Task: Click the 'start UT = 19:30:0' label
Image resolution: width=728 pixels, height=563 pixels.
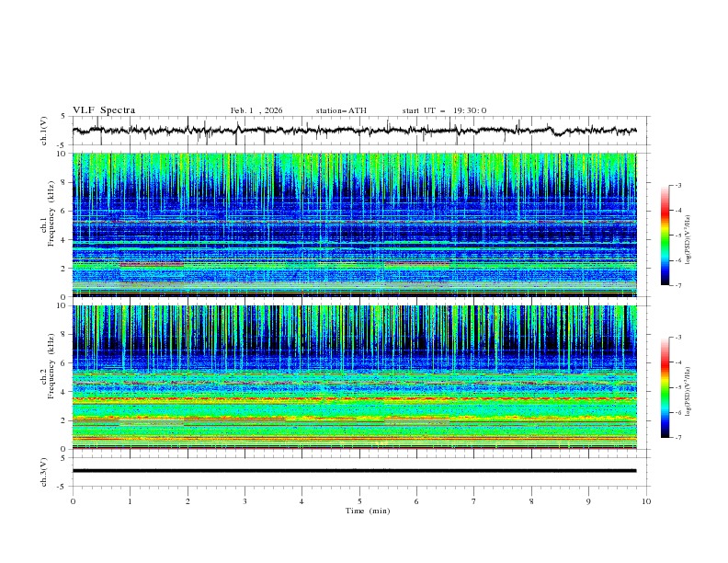Action: (444, 110)
